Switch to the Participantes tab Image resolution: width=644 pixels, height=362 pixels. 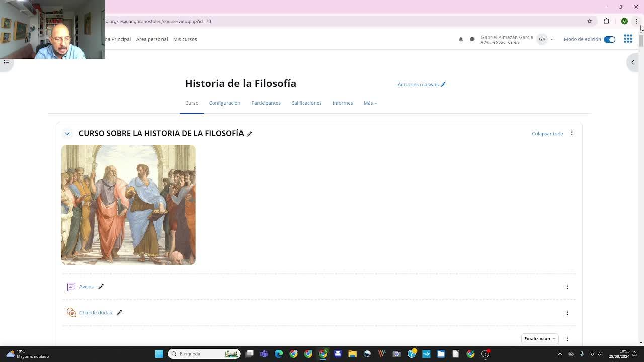(x=266, y=103)
